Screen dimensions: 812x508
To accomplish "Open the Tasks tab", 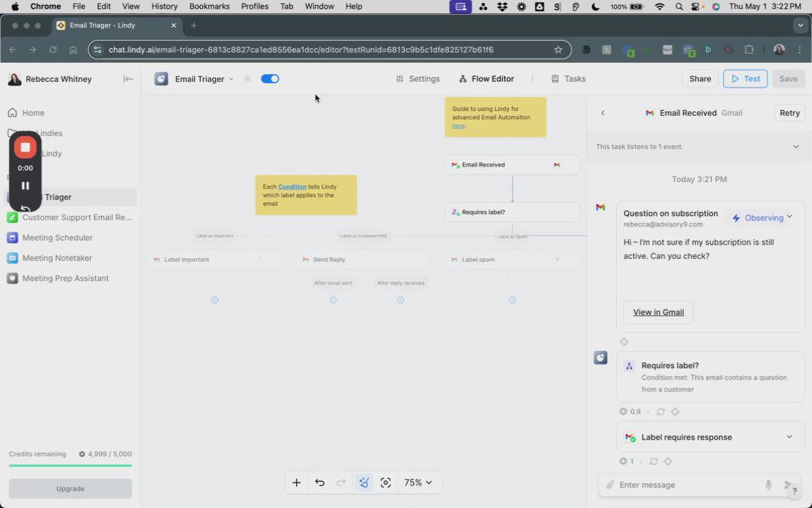I will click(x=569, y=79).
